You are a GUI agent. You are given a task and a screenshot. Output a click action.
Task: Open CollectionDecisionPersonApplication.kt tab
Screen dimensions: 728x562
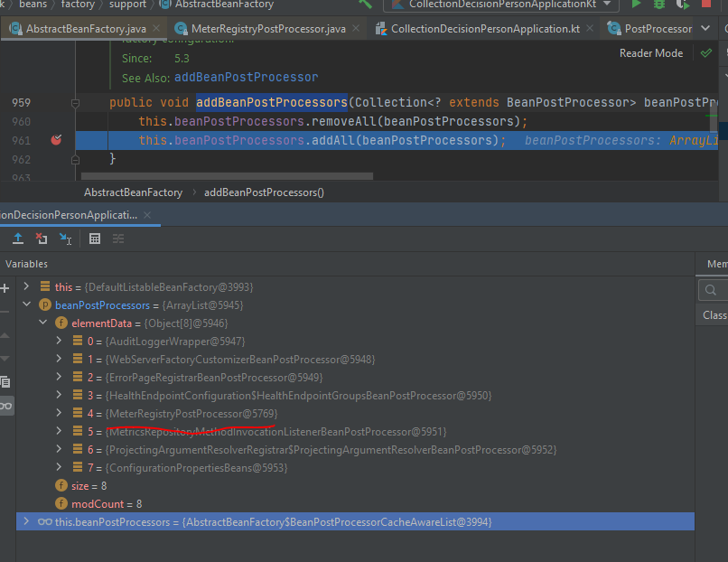[485, 29]
